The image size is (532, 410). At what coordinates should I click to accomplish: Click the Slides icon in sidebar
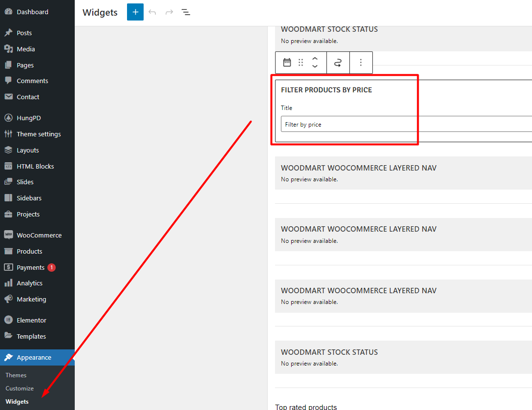(8, 182)
